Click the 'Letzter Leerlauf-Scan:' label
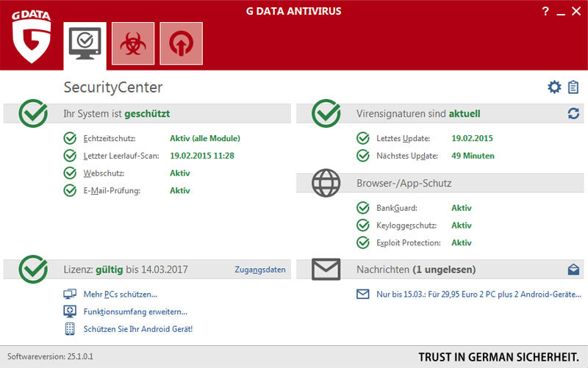The width and height of the screenshot is (588, 368). click(x=121, y=156)
